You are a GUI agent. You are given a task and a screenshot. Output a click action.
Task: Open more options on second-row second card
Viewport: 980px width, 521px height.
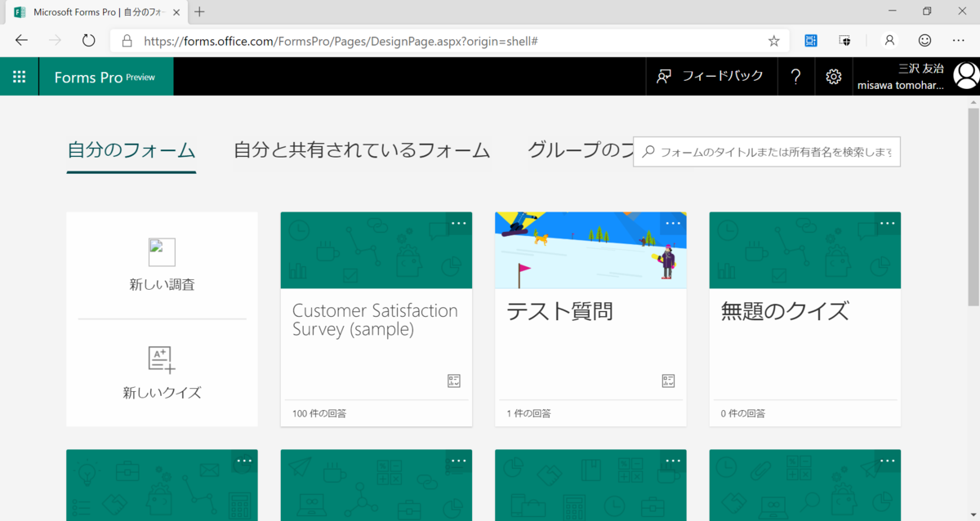point(458,461)
